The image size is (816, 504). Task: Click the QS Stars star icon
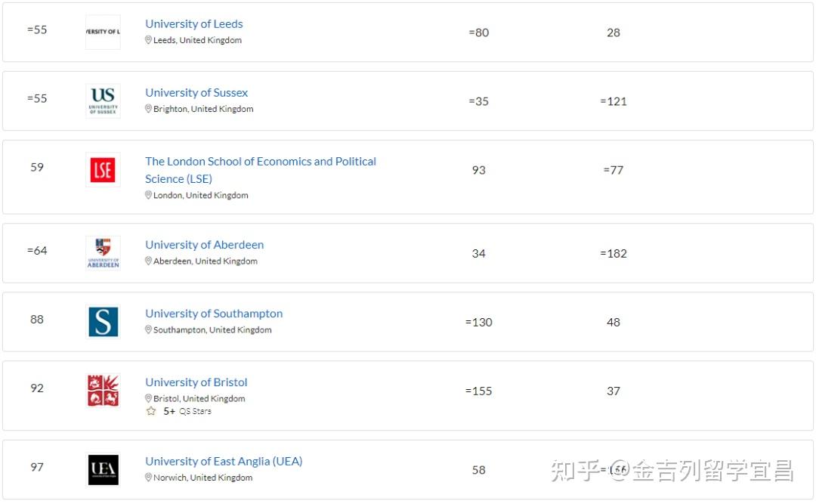(x=151, y=411)
